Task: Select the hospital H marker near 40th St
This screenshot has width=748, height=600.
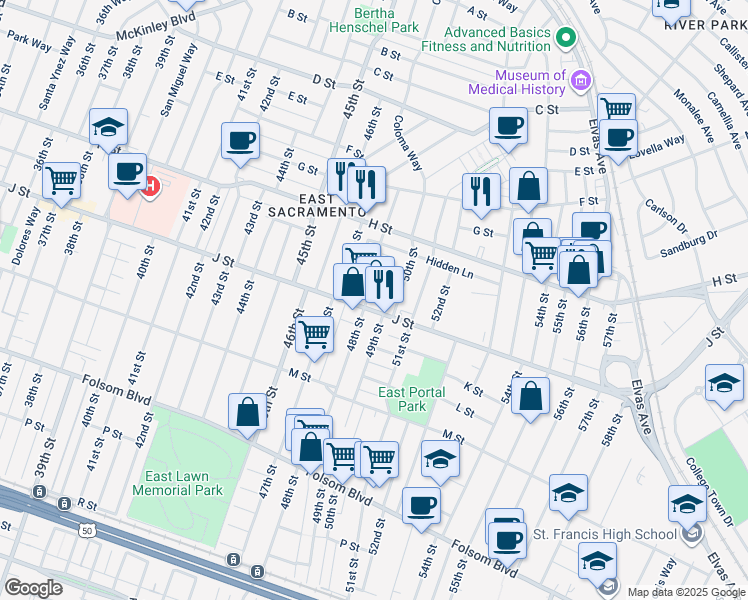Action: [x=149, y=185]
